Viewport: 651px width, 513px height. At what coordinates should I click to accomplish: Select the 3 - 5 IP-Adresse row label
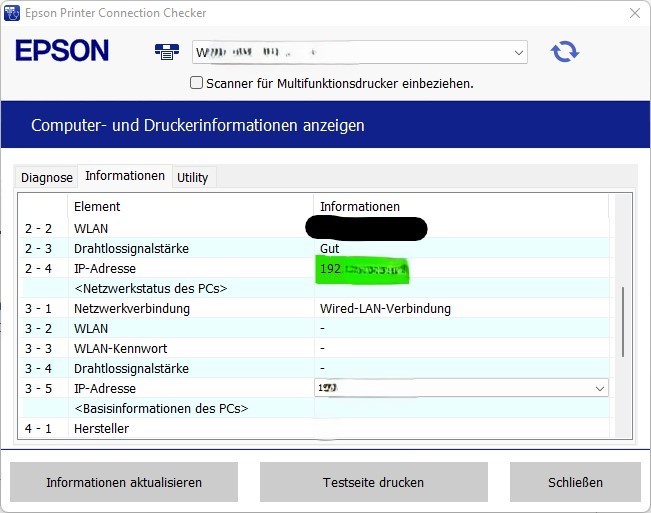[105, 388]
